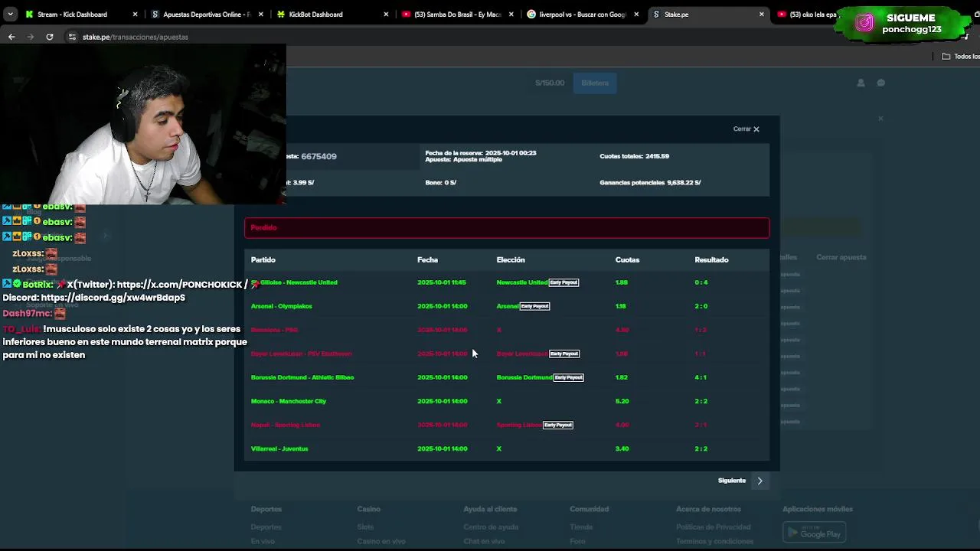The width and height of the screenshot is (980, 551).
Task: Open the Todos los bookmarks folder
Action: [x=961, y=57]
